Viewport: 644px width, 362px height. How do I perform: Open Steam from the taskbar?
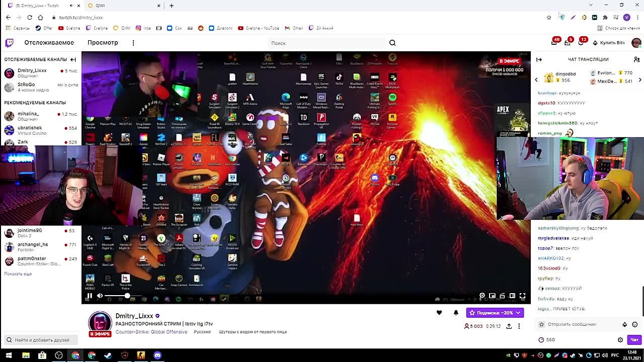pos(108,355)
